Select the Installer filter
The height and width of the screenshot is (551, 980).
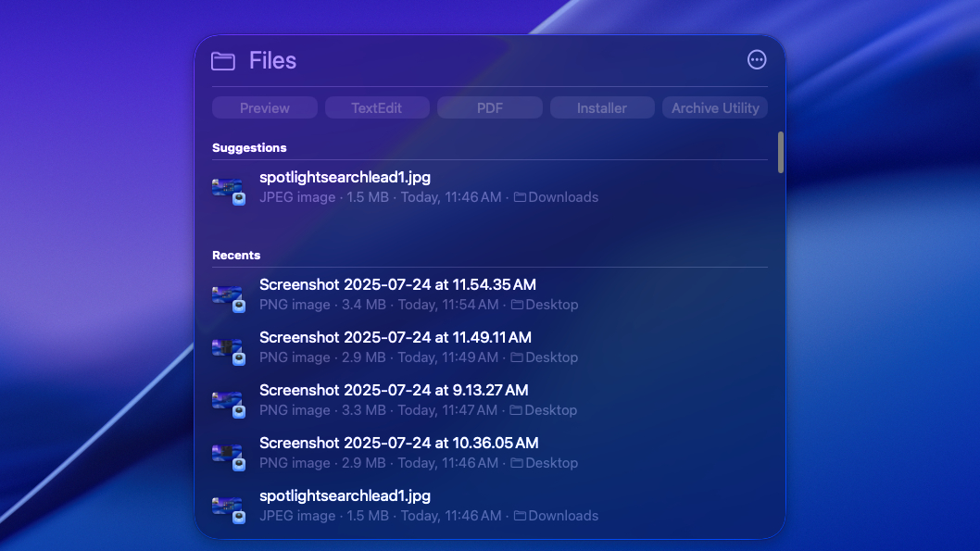pos(602,108)
